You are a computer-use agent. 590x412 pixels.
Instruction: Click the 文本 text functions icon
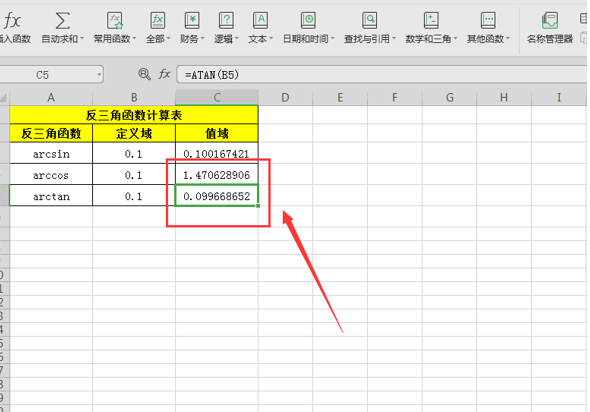point(260,20)
